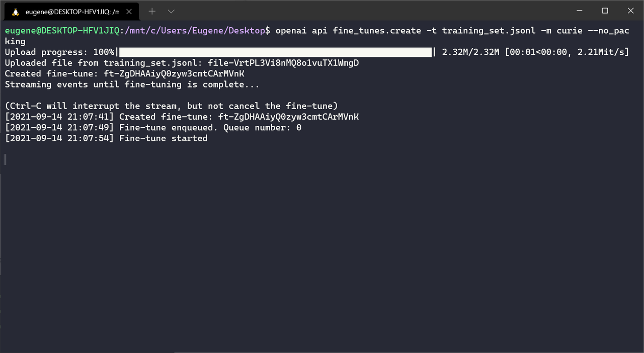This screenshot has height=353, width=644.
Task: Click the Tux penguin icon on the tab
Action: click(x=16, y=12)
